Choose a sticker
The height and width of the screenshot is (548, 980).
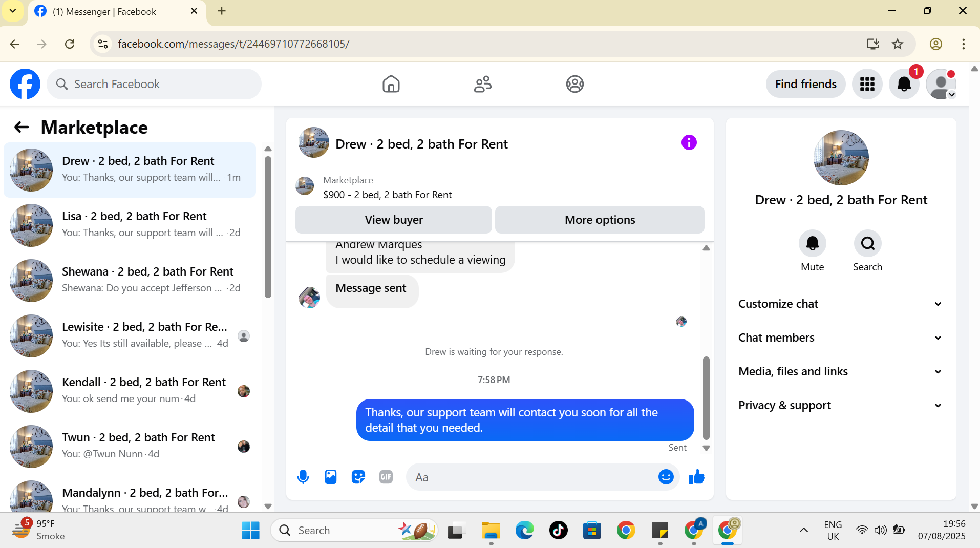click(x=358, y=477)
